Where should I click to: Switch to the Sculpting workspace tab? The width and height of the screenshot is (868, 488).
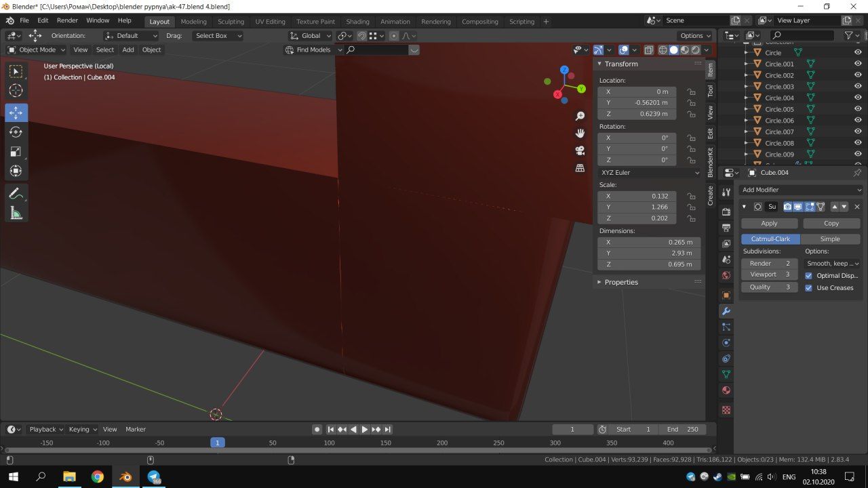click(231, 22)
